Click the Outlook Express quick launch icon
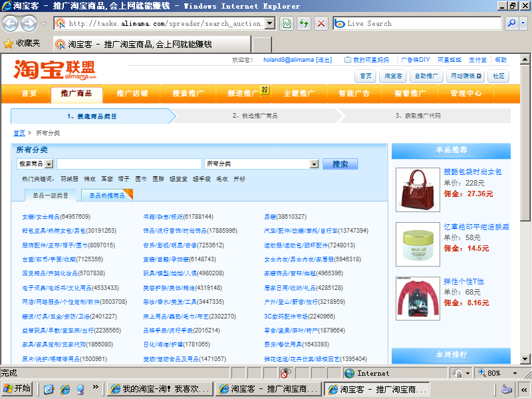Image resolution: width=532 pixels, height=399 pixels. pos(49,389)
